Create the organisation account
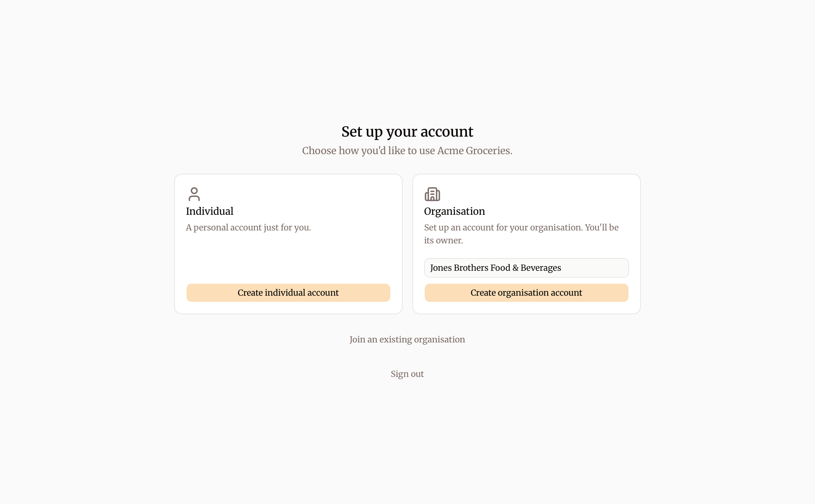 [x=526, y=293]
